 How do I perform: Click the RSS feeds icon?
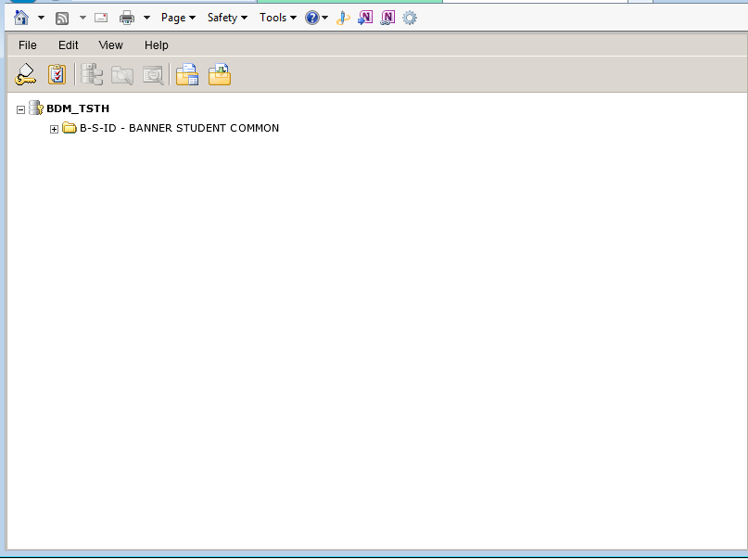[62, 18]
